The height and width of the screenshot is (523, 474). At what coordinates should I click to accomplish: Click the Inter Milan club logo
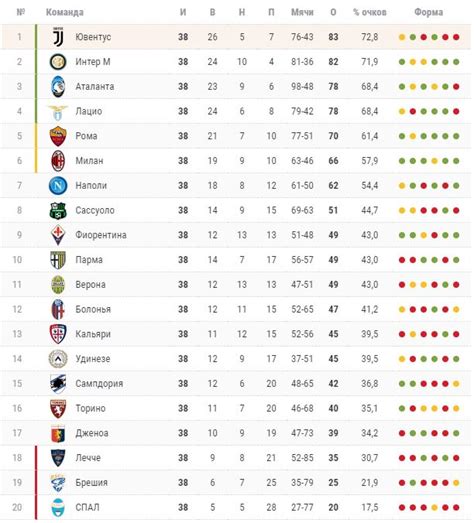[x=58, y=62]
